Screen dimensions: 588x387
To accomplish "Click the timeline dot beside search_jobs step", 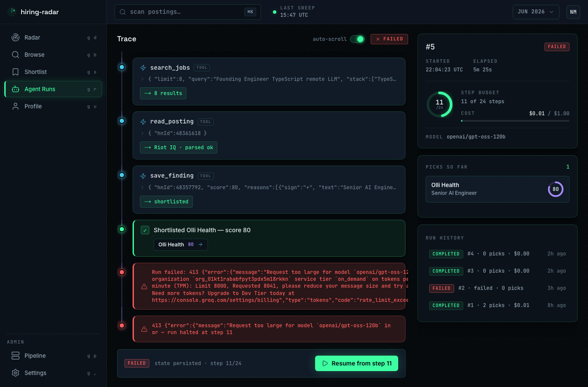I will 122,67.
